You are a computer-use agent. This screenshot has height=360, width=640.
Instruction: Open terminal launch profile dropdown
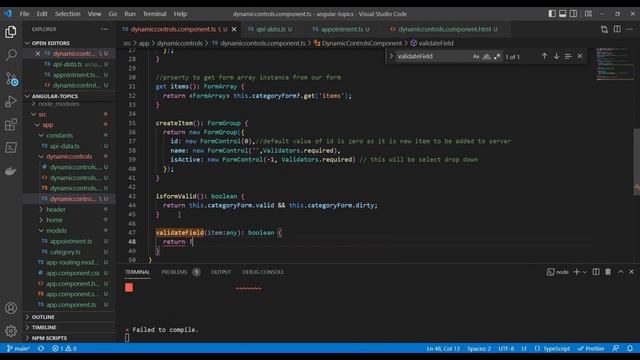tap(585, 272)
